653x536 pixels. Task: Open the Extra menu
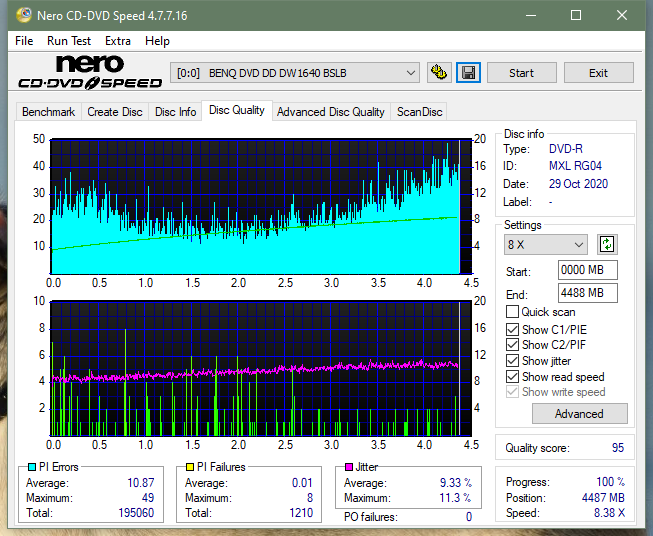[118, 41]
